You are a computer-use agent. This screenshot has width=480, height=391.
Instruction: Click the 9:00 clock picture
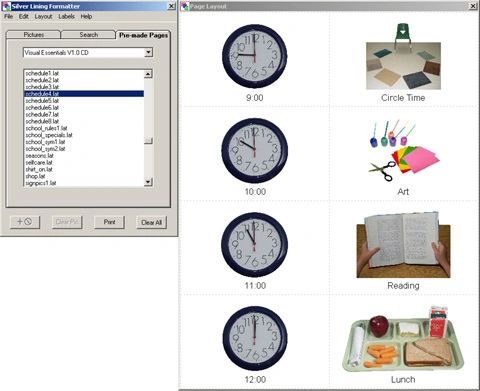(255, 56)
